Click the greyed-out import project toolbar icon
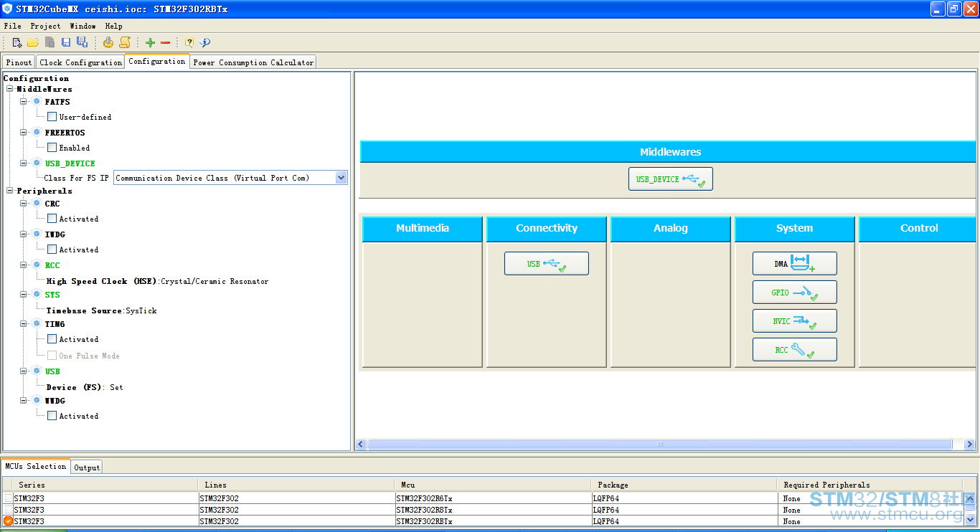The width and height of the screenshot is (980, 532). coord(50,42)
